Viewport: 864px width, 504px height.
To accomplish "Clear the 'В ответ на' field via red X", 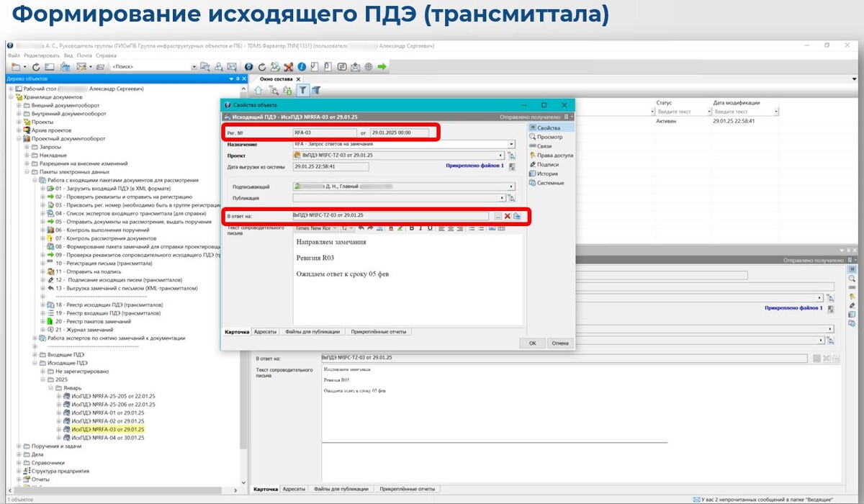I will tap(507, 215).
